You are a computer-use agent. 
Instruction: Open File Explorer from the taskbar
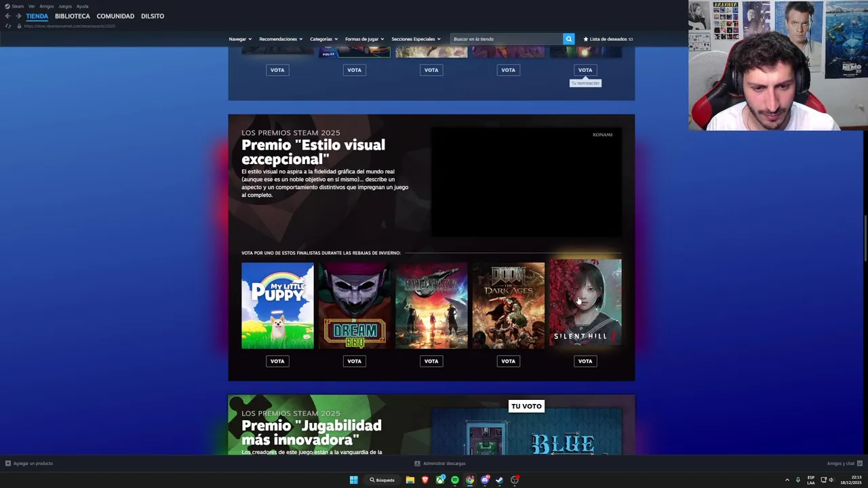[x=410, y=480]
